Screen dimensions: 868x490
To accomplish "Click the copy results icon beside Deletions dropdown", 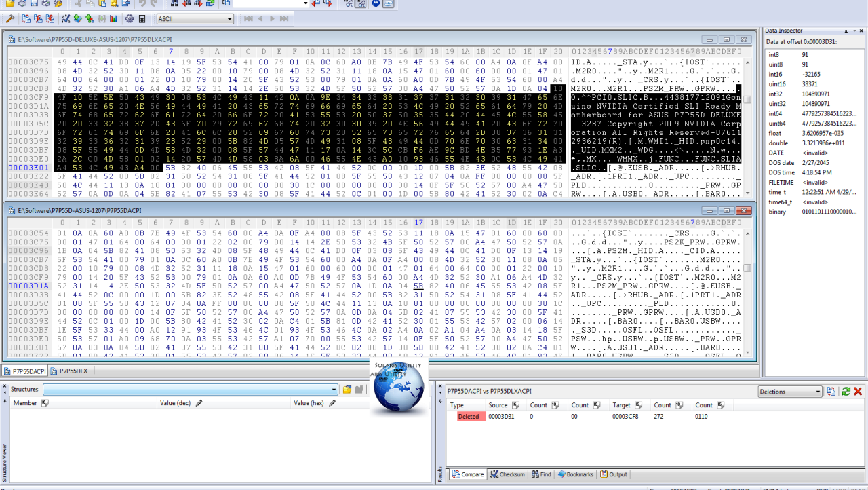I will click(x=831, y=392).
